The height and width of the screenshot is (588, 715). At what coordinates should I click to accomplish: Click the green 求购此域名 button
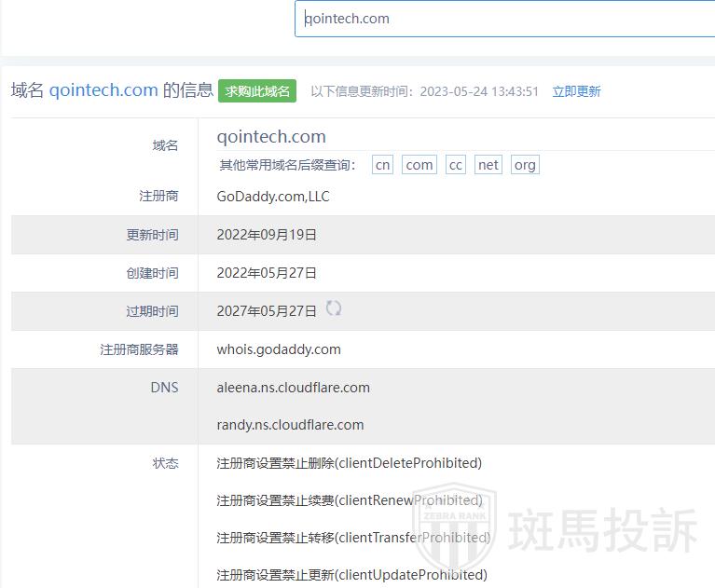tap(257, 90)
